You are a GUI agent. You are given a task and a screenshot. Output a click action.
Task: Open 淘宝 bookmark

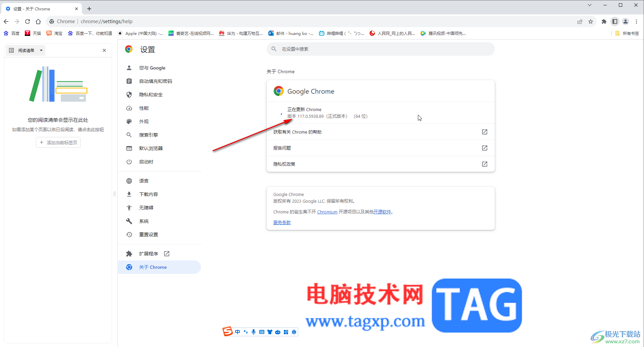click(54, 33)
